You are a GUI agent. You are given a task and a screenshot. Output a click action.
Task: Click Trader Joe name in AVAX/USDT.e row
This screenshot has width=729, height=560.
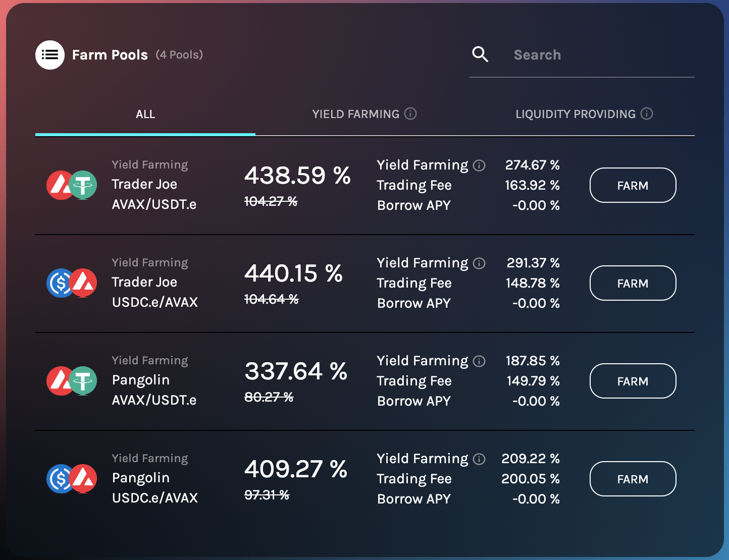(144, 184)
